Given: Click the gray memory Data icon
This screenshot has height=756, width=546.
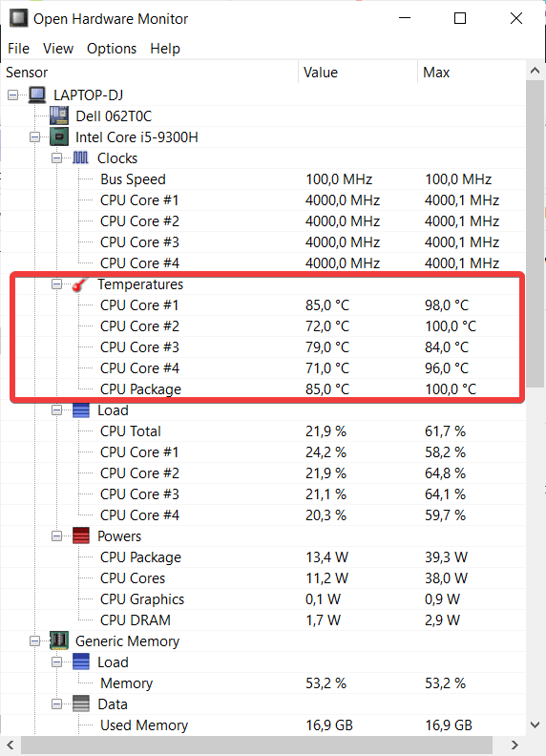Looking at the screenshot, I should [x=80, y=703].
